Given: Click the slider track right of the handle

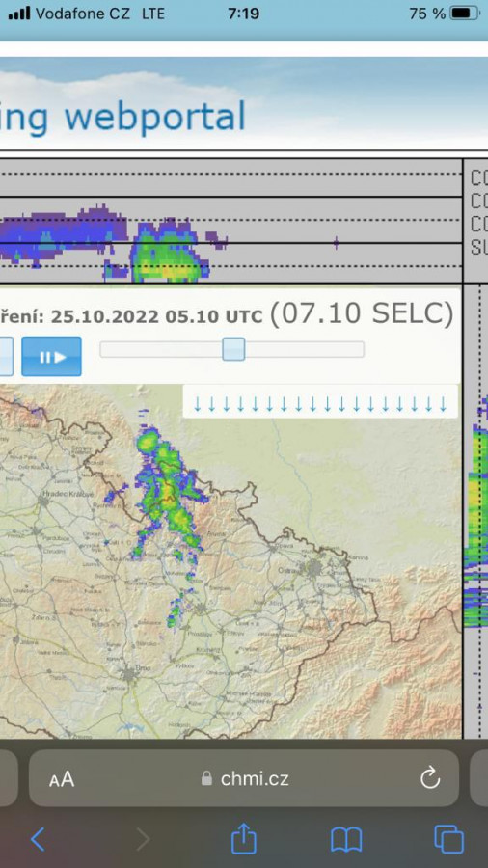Looking at the screenshot, I should (305, 349).
